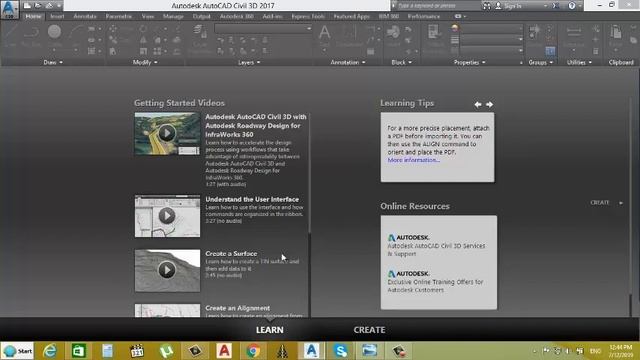Image resolution: width=640 pixels, height=360 pixels.
Task: Toggle the ribbon minimize button after Performance tab
Action: tap(458, 16)
